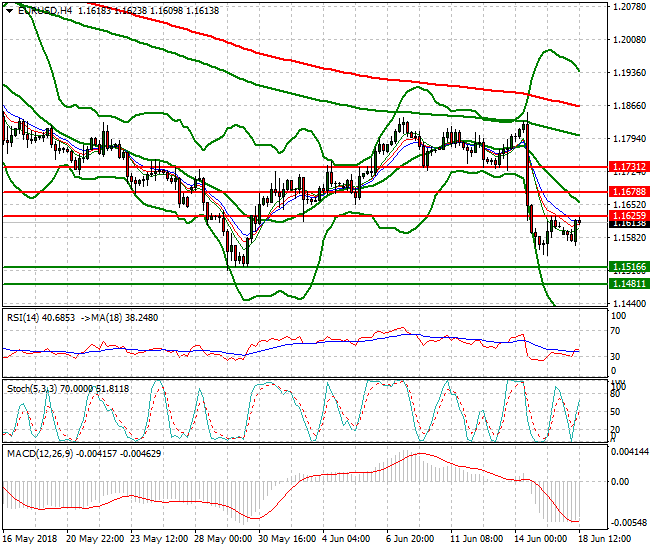Select the 1.17940 price scale value

(x=629, y=138)
